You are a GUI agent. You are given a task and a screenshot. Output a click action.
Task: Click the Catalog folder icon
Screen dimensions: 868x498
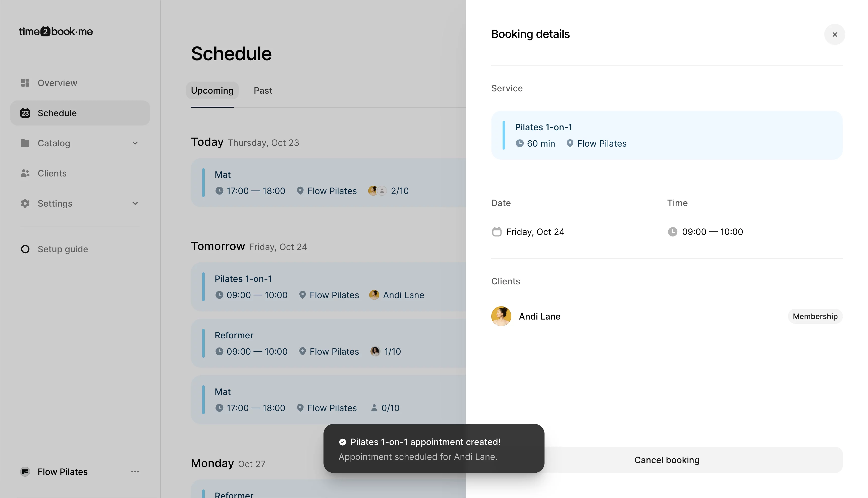pyautogui.click(x=25, y=143)
